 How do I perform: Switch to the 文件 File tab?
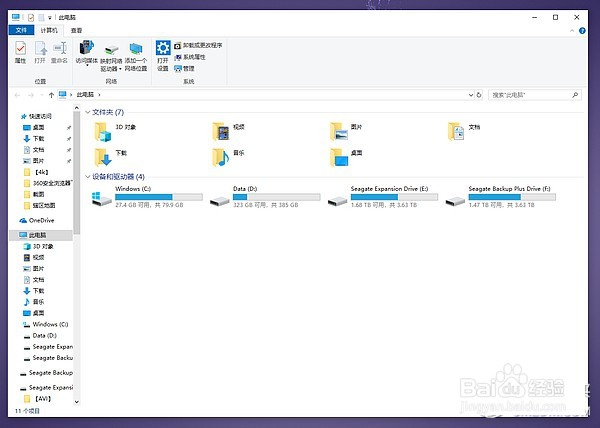click(x=21, y=30)
